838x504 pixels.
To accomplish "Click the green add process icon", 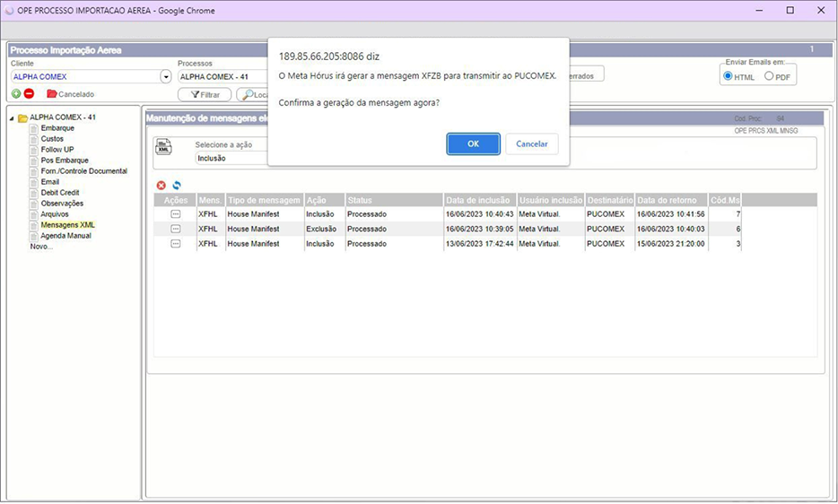I will click(16, 94).
